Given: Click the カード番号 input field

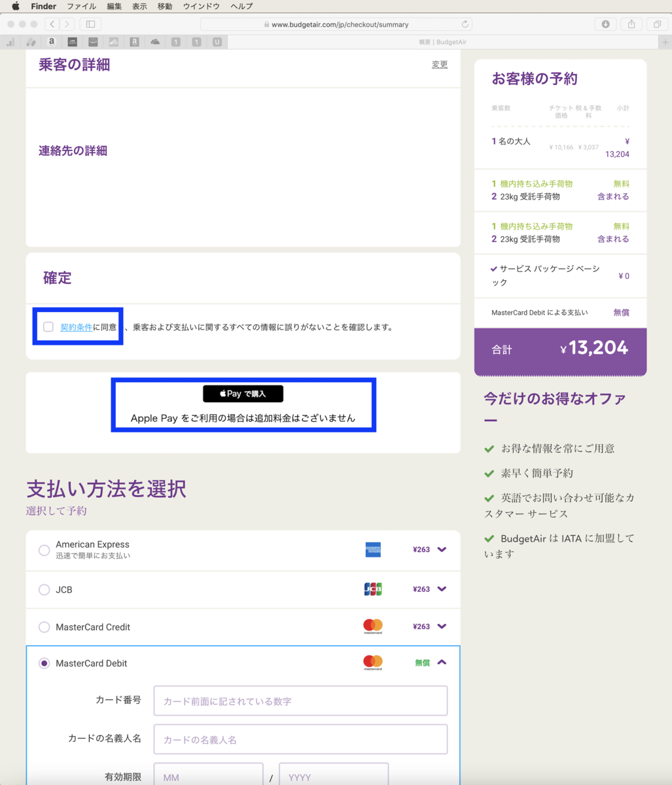Looking at the screenshot, I should (300, 701).
